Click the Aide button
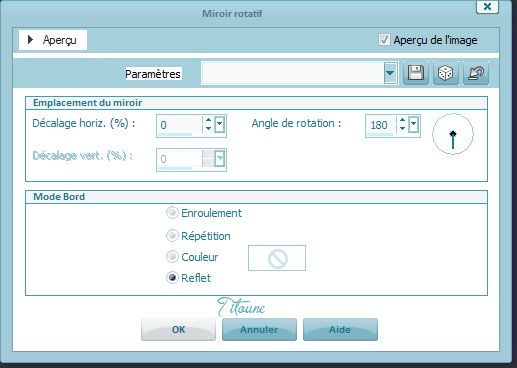The width and height of the screenshot is (517, 368). [x=340, y=329]
